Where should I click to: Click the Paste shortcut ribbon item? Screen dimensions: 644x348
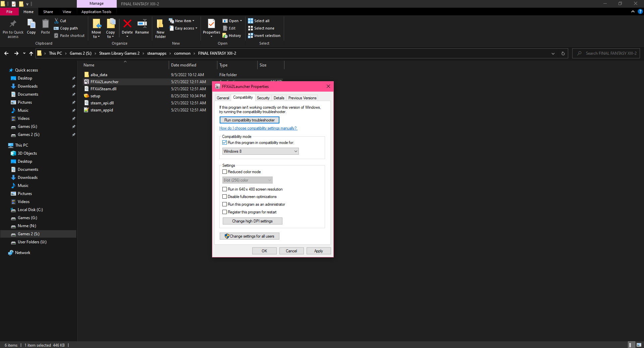(69, 36)
